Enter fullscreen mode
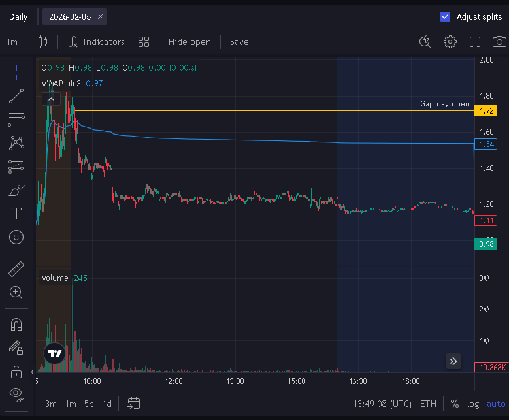The height and width of the screenshot is (420, 509). click(x=475, y=42)
